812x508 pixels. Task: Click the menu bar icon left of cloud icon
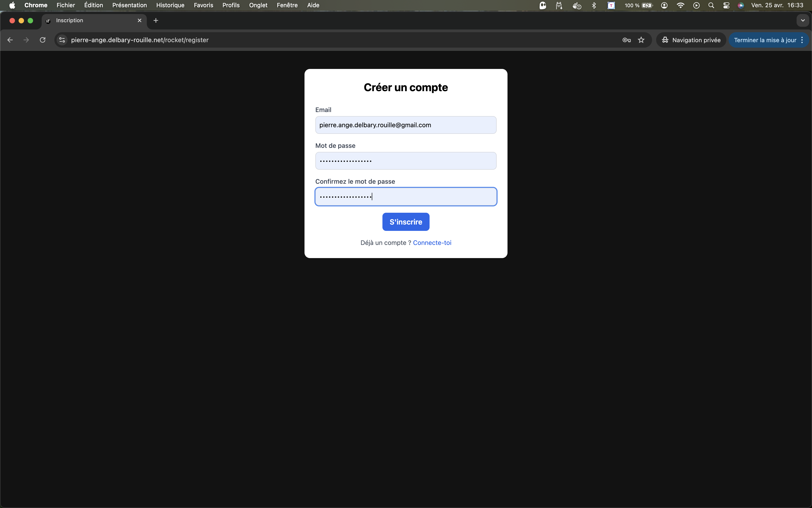click(559, 5)
